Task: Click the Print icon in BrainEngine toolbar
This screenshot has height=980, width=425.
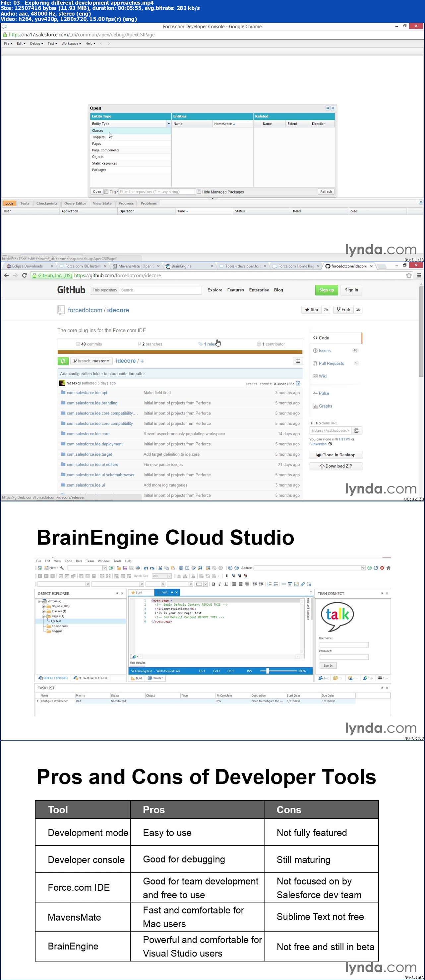Action: 138,568
